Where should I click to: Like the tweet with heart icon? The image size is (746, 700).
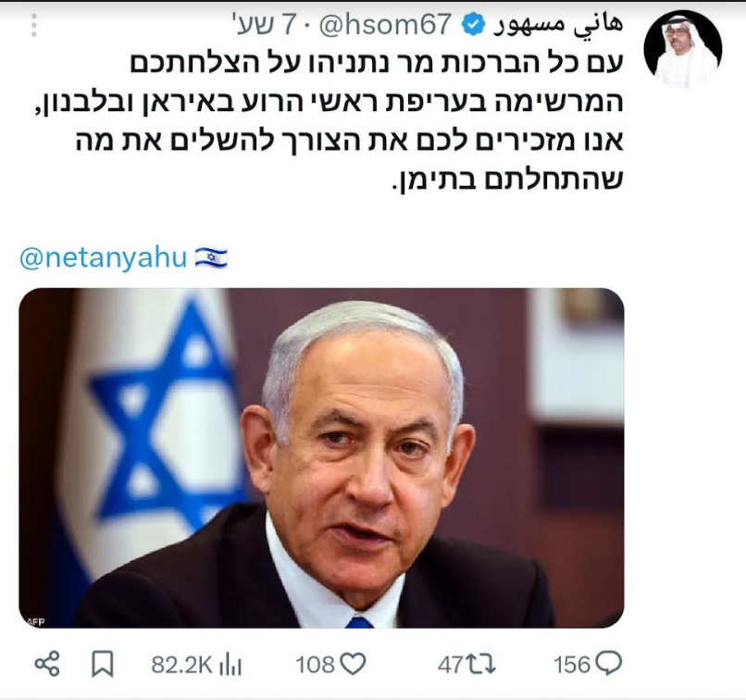tap(353, 663)
